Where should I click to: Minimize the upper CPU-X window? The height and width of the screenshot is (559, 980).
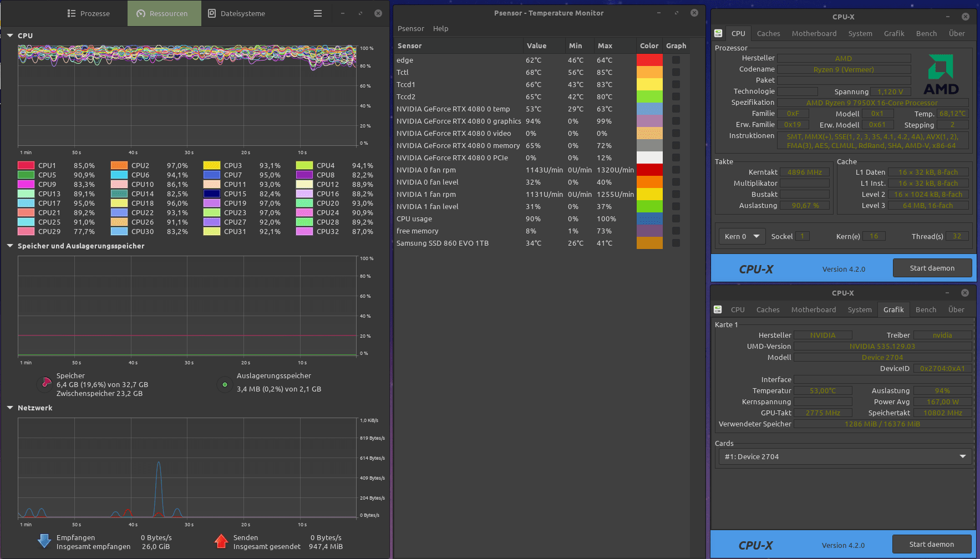point(948,17)
